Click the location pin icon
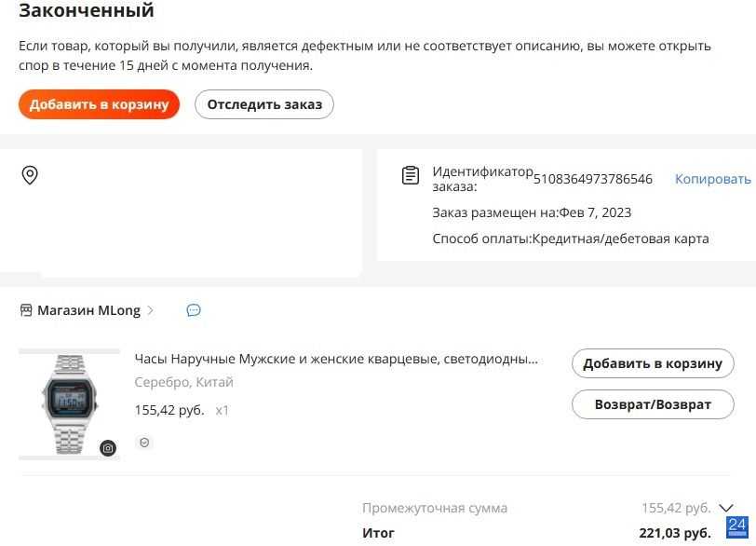 pos(30,175)
